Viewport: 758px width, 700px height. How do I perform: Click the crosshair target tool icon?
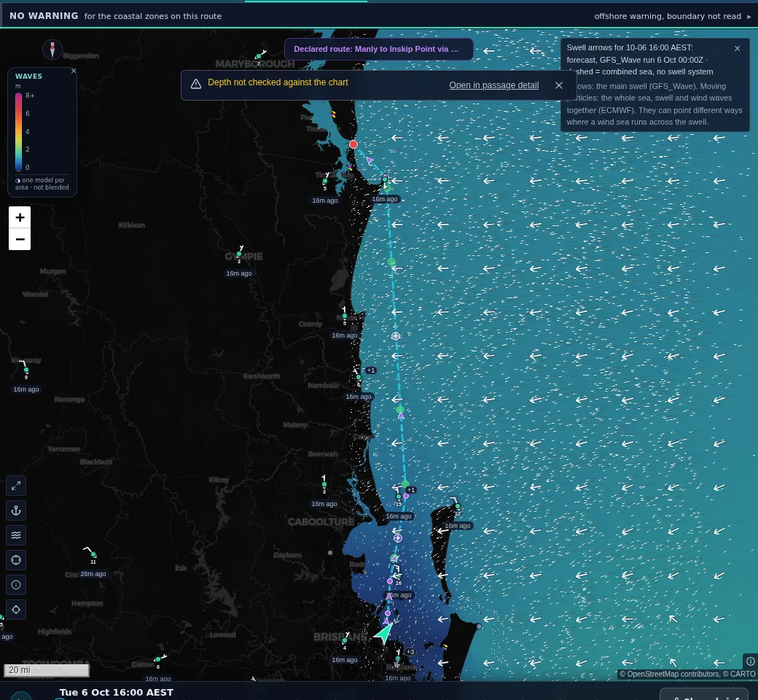[x=16, y=560]
